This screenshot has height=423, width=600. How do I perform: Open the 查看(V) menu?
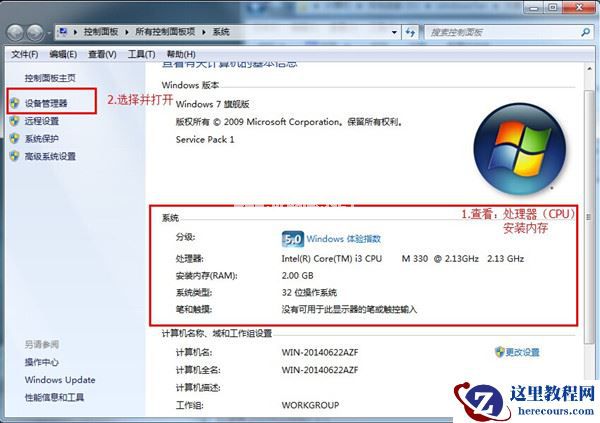pos(102,54)
